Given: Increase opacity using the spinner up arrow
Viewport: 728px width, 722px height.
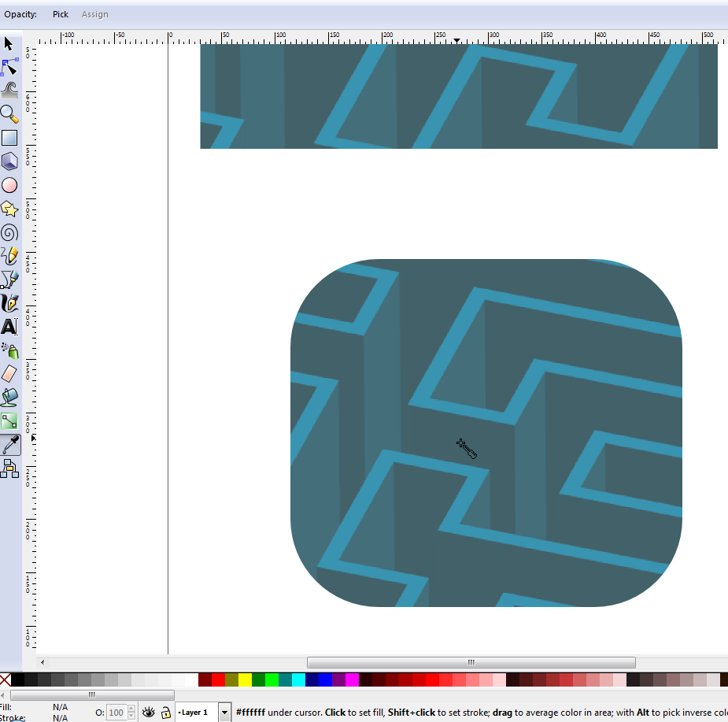Looking at the screenshot, I should tap(131, 707).
